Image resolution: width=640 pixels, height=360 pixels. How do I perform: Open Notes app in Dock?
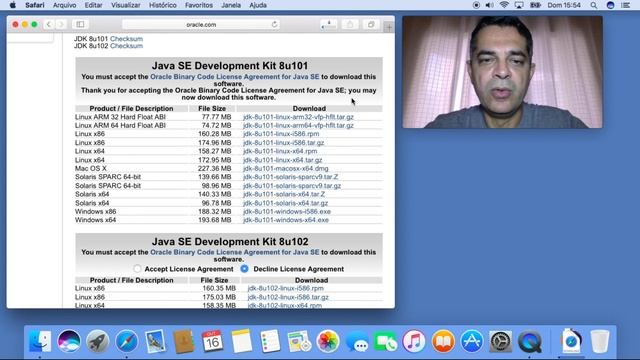point(242,341)
